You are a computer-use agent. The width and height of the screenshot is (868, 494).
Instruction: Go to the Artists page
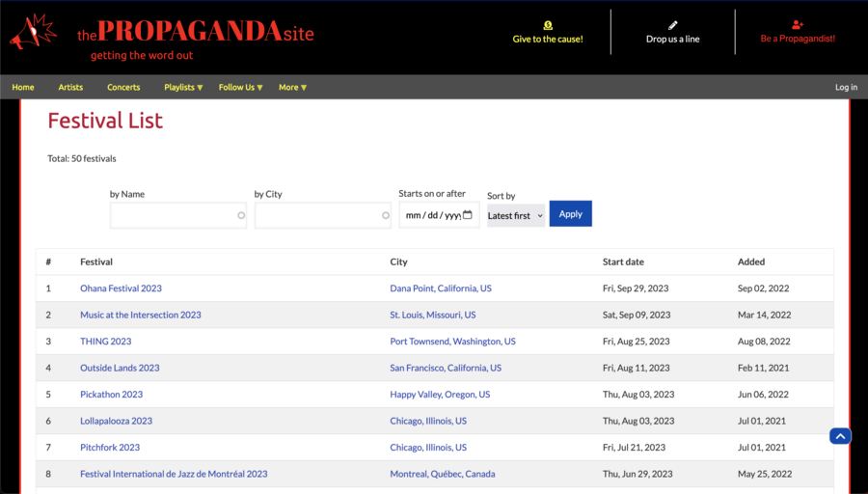[x=70, y=87]
